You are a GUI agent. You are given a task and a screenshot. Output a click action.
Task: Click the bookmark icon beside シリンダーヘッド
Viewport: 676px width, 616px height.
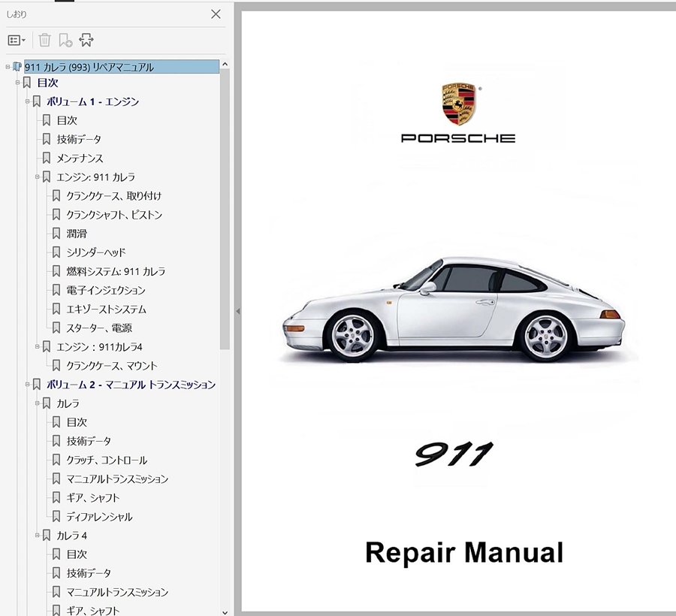click(56, 252)
